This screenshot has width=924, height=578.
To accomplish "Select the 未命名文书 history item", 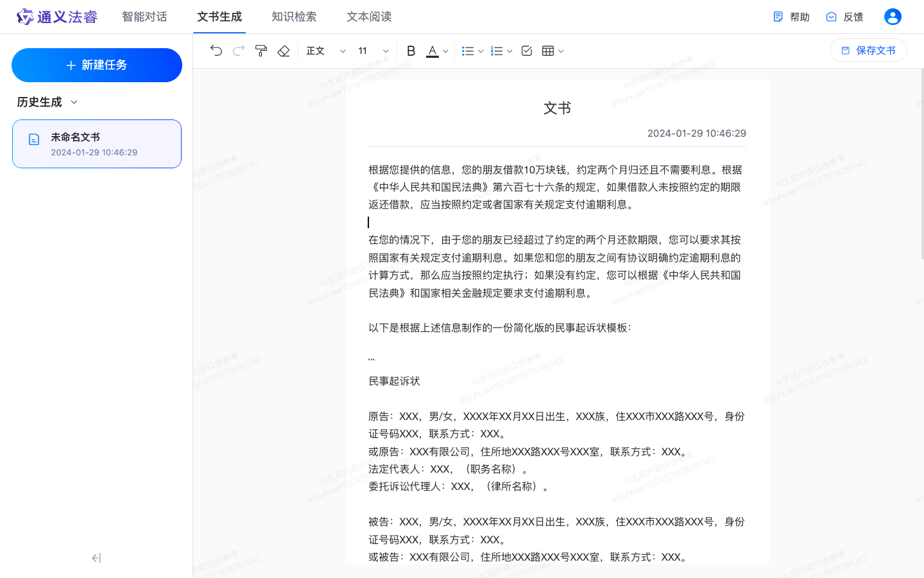I will (x=96, y=143).
